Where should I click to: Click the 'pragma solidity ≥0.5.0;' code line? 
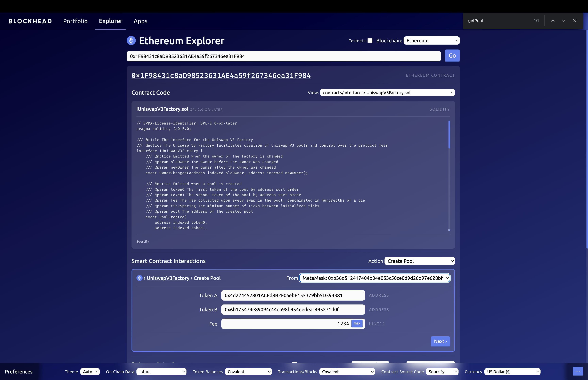point(164,129)
